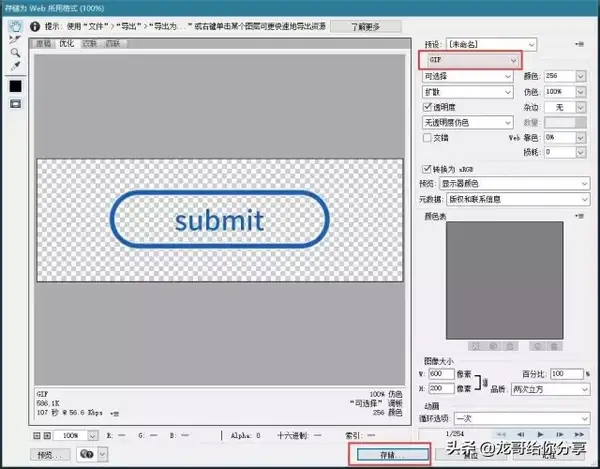
Task: Select the Eyedropper tool
Action: 14,66
